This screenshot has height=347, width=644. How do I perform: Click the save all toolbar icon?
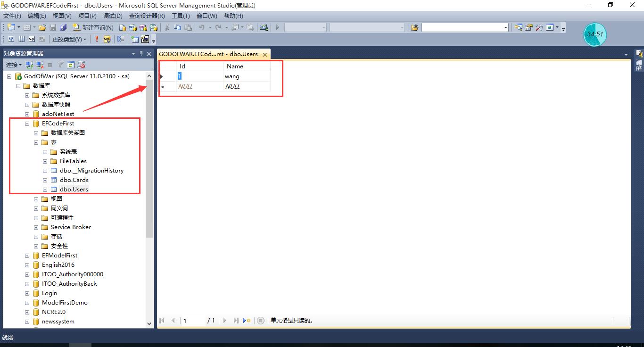(63, 27)
